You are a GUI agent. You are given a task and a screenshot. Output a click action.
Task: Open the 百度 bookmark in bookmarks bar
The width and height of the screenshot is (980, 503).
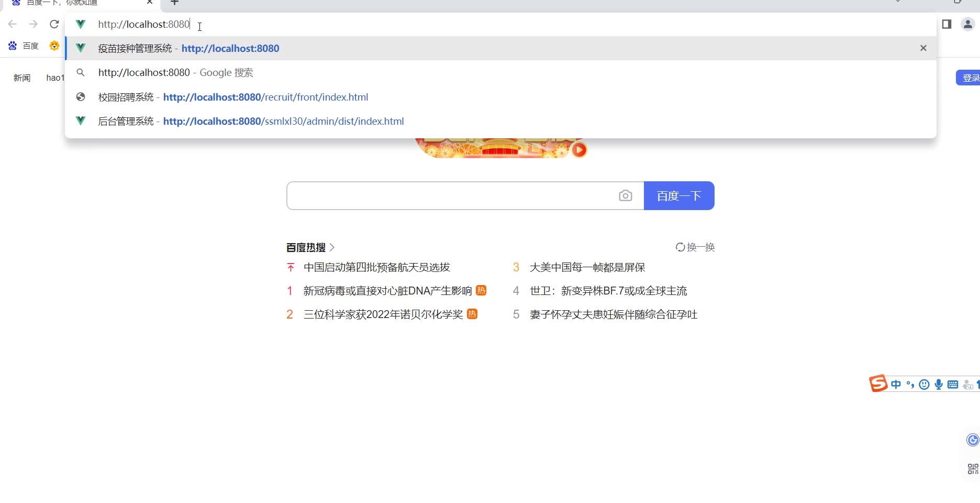click(x=24, y=46)
